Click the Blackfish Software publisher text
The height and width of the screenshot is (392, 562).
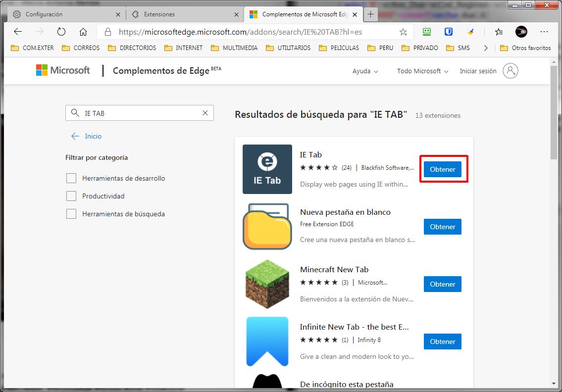[x=388, y=167]
